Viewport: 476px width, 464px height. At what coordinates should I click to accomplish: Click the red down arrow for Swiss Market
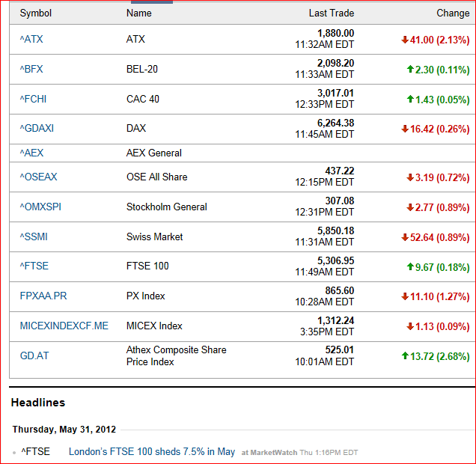(405, 237)
